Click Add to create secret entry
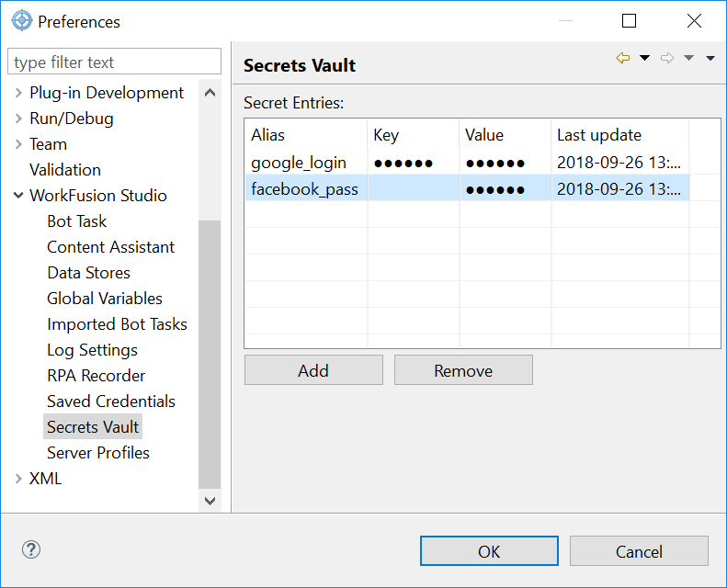The height and width of the screenshot is (588, 727). click(313, 370)
